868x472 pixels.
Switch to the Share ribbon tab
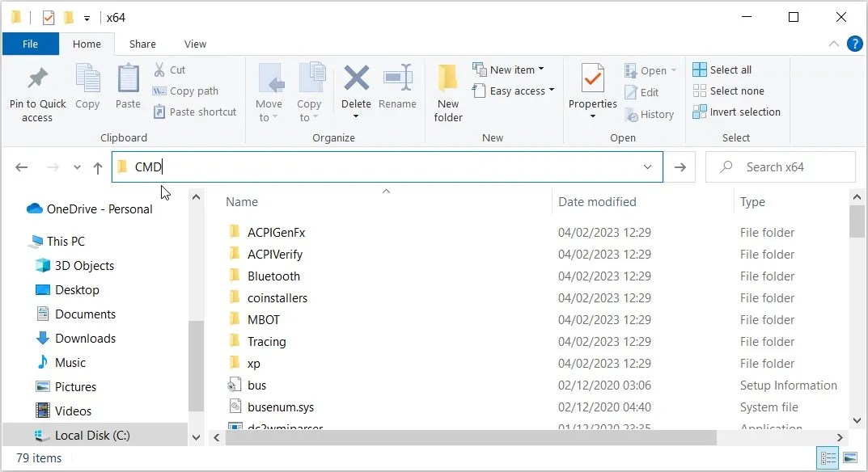(142, 44)
